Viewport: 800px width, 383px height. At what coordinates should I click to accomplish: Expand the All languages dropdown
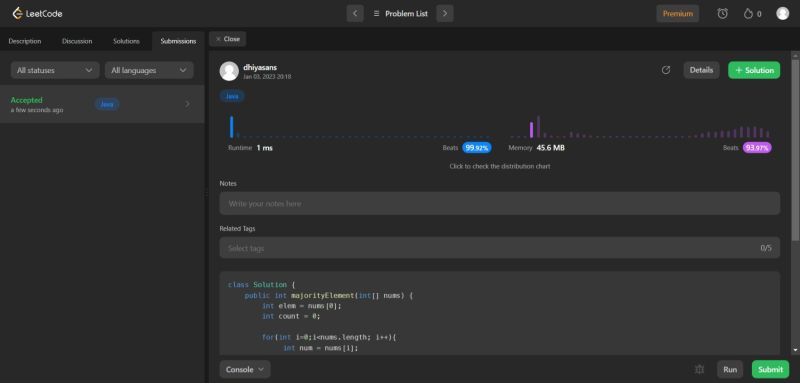(x=149, y=70)
